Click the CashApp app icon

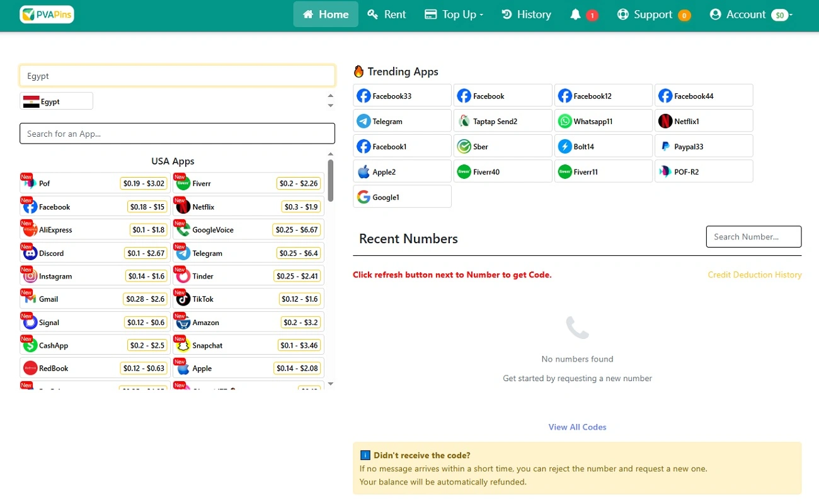point(30,345)
